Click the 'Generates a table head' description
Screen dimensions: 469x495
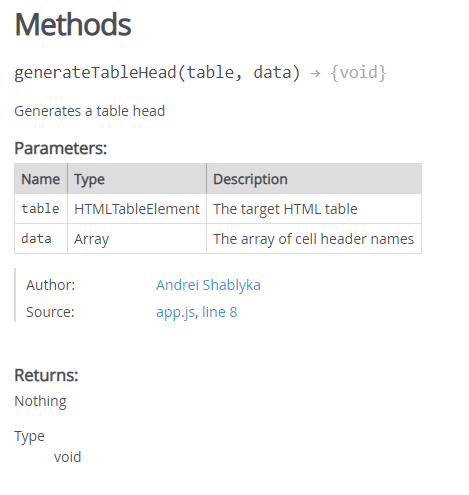pos(90,111)
